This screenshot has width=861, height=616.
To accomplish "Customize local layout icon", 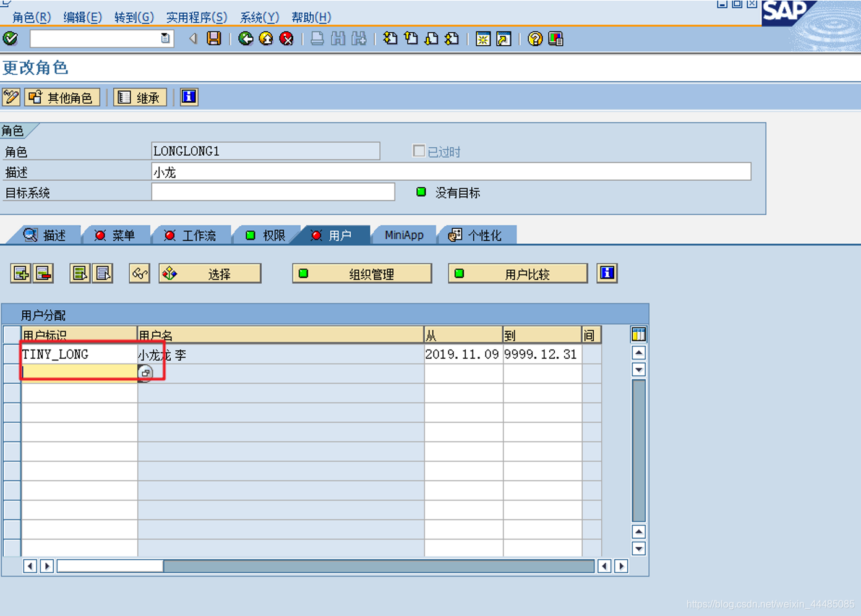I will [556, 38].
